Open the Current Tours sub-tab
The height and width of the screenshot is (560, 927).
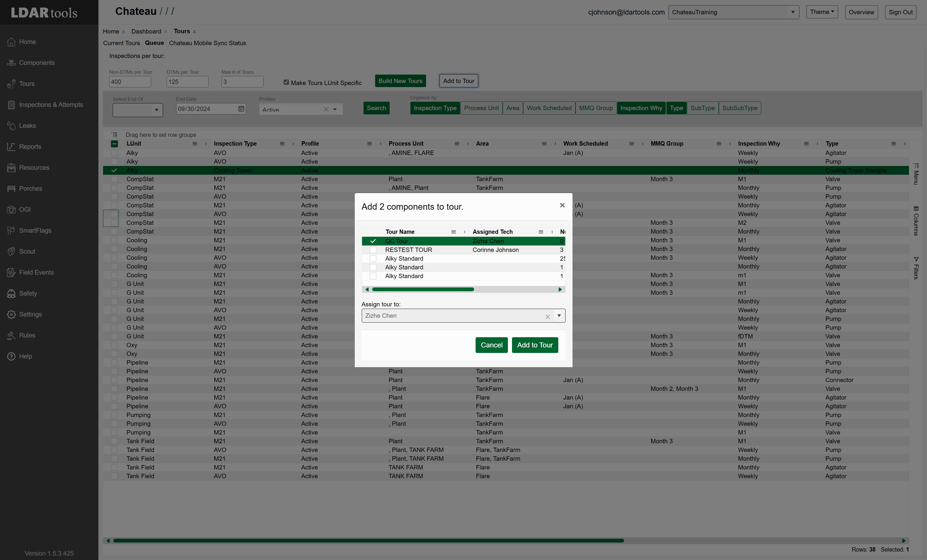click(x=121, y=43)
